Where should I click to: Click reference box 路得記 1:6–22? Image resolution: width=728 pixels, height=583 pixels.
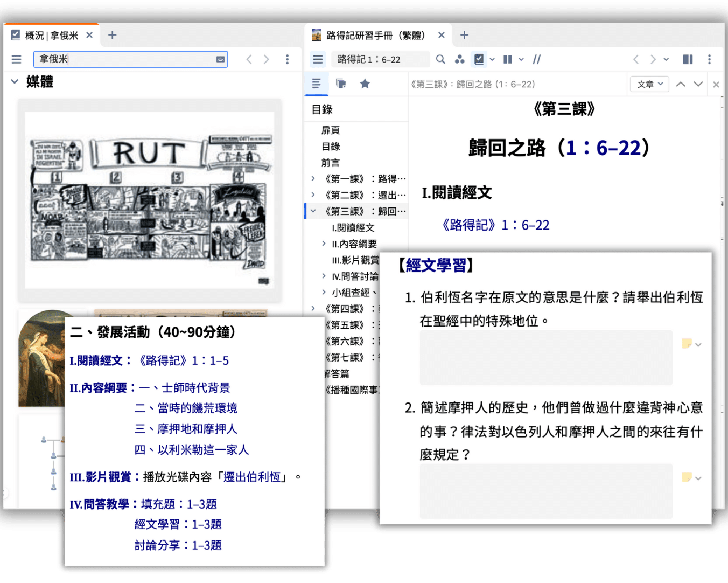pos(380,59)
